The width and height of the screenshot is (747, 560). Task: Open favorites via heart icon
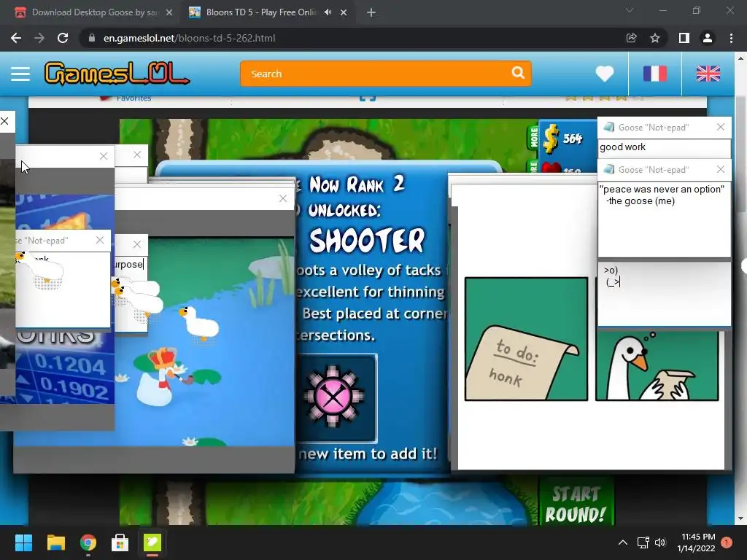pos(605,74)
